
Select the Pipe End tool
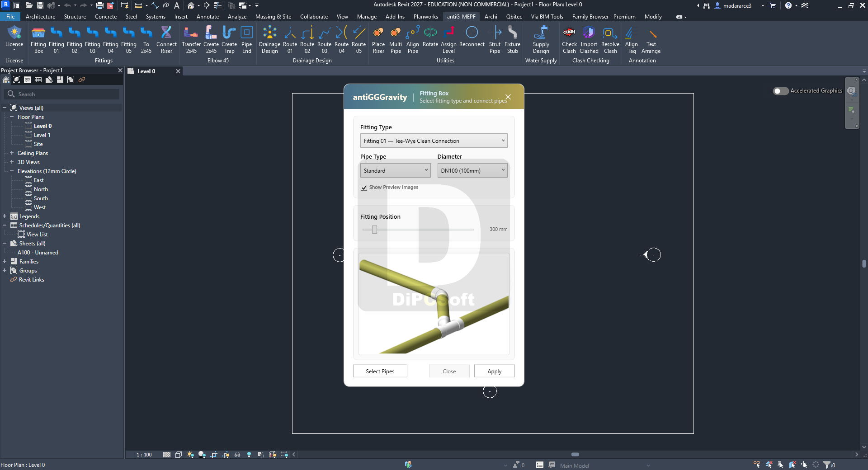[247, 40]
